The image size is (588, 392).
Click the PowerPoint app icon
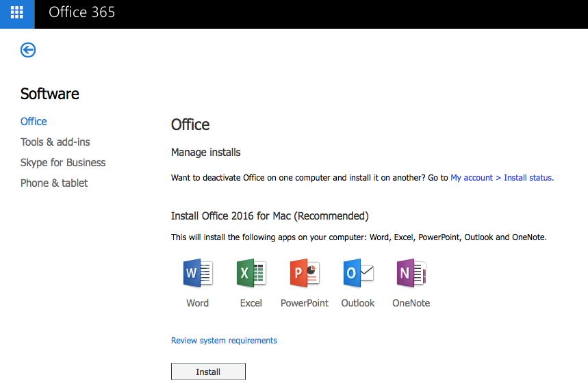pos(305,273)
